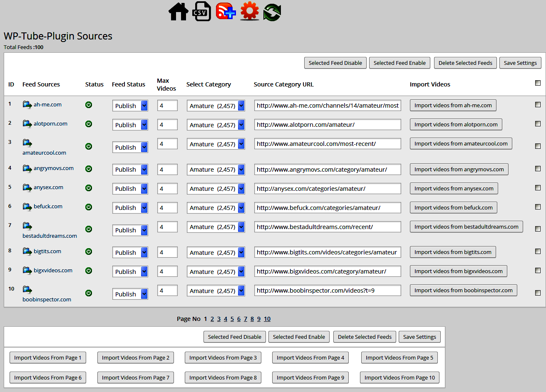The image size is (546, 392).
Task: Open Select Category dropdown for anysex.com
Action: (216, 188)
